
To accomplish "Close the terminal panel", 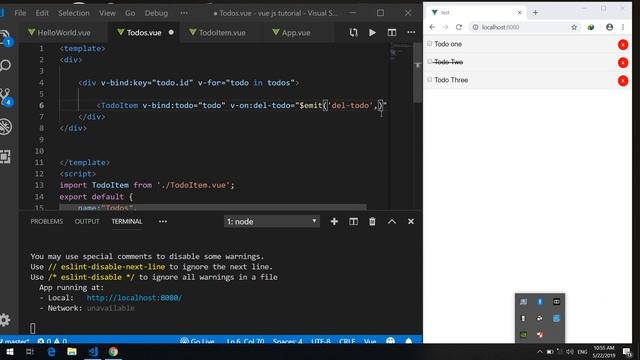I will point(411,221).
